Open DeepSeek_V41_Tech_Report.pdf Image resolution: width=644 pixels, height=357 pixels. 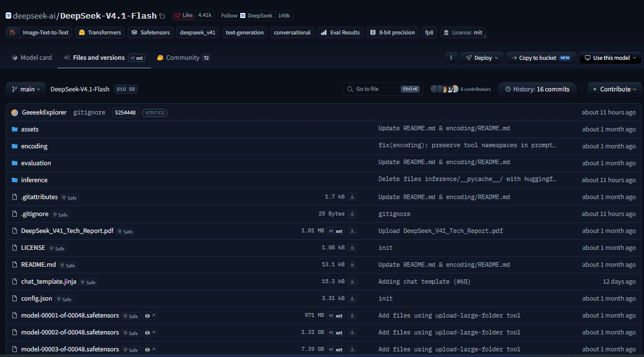coord(67,231)
